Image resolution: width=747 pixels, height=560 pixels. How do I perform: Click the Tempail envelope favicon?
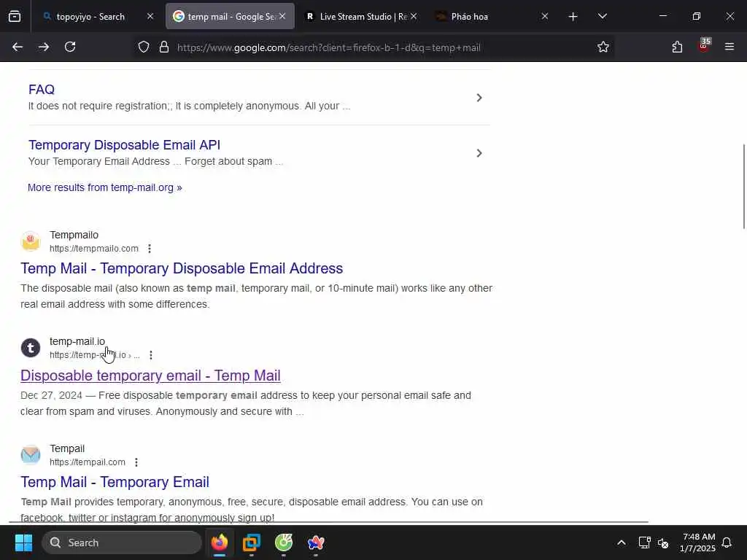coord(31,454)
